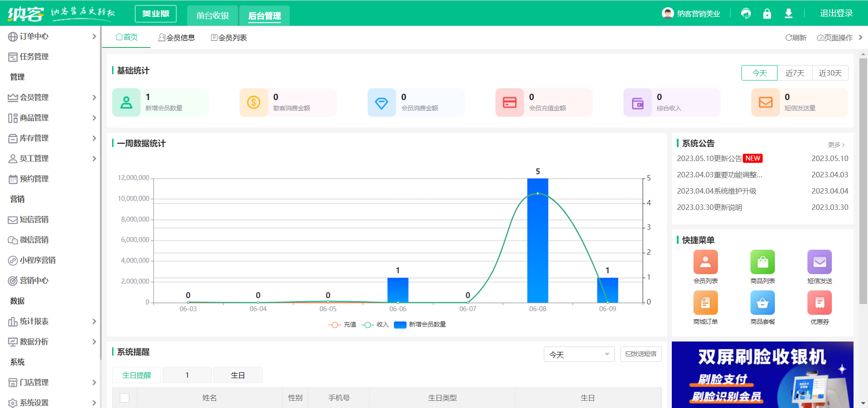Viewport: 868px width, 408px height.
Task: Switch to the 会员信息 tab
Action: 177,37
